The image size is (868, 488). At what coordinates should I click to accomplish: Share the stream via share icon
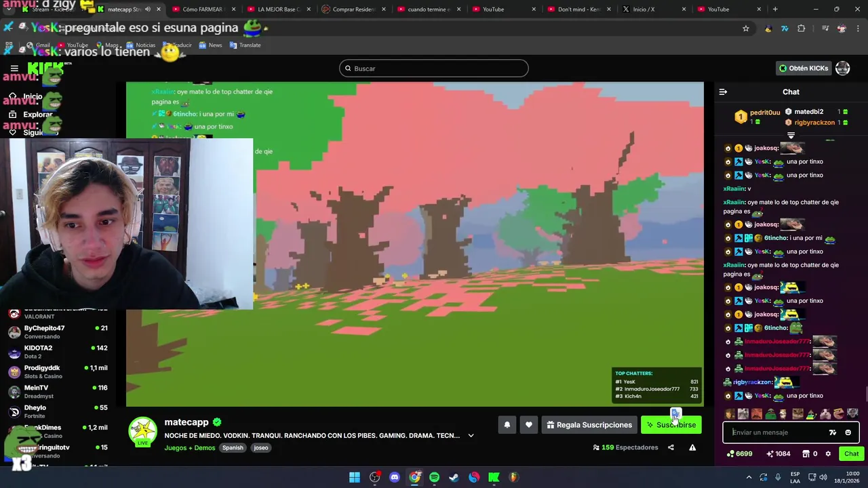(x=671, y=447)
